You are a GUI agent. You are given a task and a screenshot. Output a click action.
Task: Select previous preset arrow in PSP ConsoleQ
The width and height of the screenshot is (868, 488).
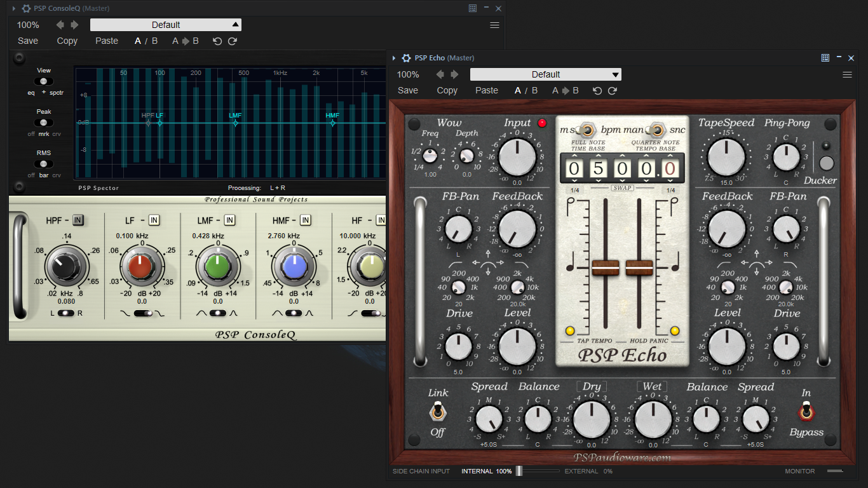[x=60, y=25]
